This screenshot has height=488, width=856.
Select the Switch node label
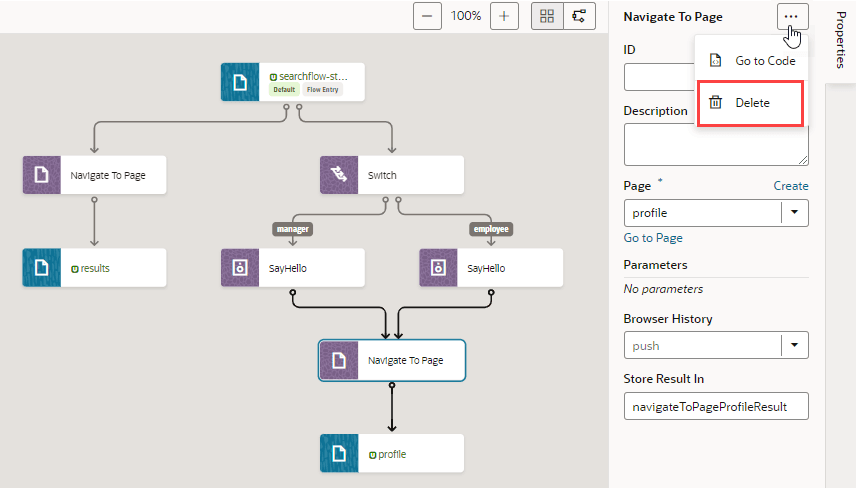pyautogui.click(x=382, y=175)
